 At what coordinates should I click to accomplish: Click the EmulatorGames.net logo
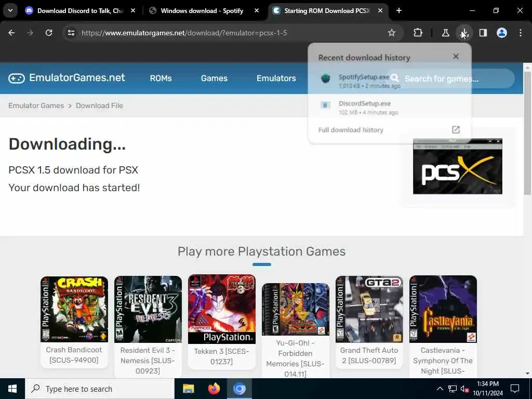tap(67, 78)
